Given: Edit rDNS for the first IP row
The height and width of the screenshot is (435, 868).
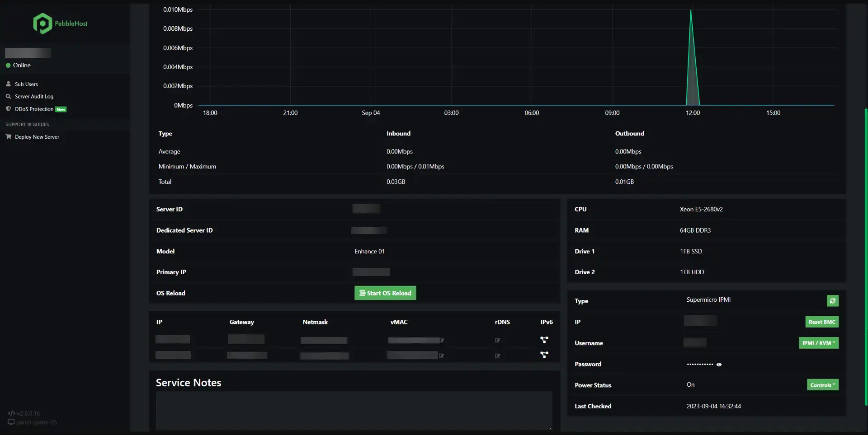Looking at the screenshot, I should [497, 341].
